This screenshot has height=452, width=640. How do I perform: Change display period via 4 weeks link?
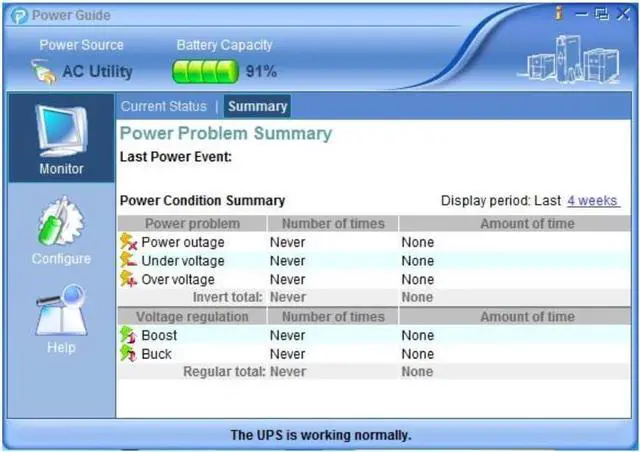click(592, 201)
